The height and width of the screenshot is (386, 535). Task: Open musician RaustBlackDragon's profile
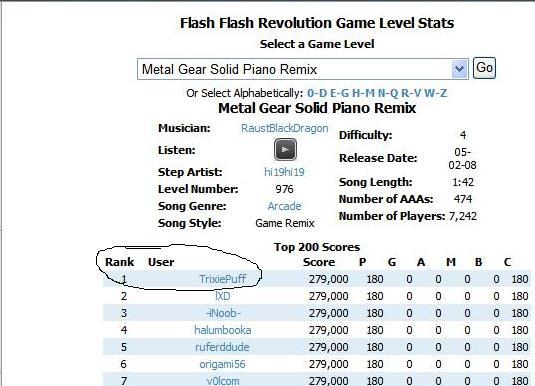[285, 128]
